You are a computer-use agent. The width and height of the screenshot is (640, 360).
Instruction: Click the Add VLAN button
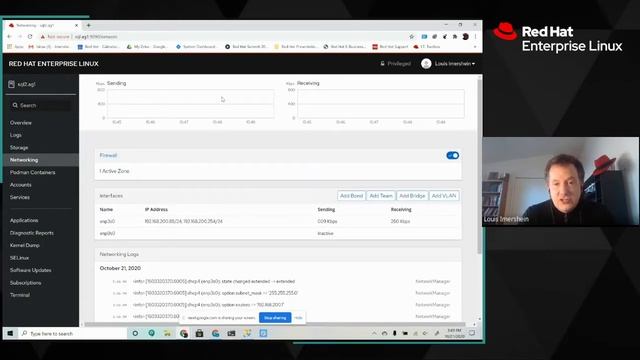(444, 196)
